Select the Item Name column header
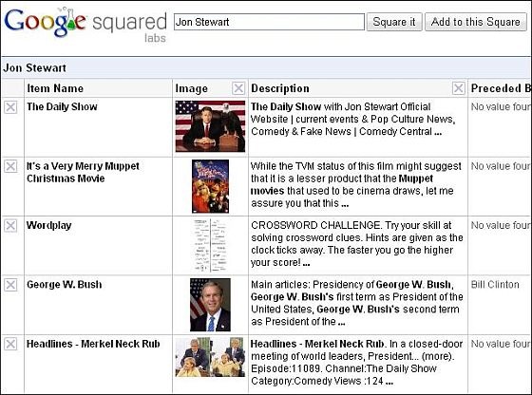This screenshot has height=395, width=532. 55,88
